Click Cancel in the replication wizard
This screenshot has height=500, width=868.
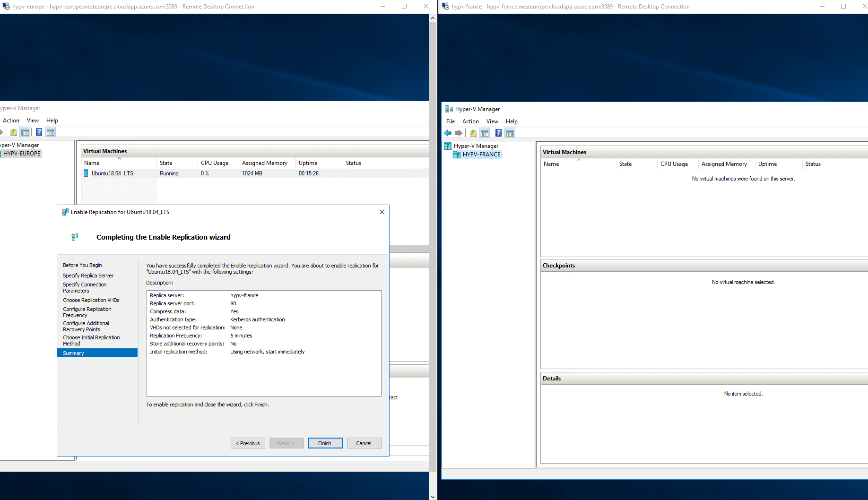click(364, 443)
